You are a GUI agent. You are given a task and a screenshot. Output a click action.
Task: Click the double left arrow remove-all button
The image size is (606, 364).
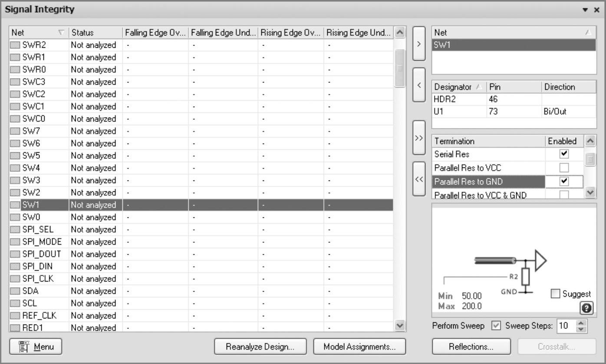click(419, 179)
